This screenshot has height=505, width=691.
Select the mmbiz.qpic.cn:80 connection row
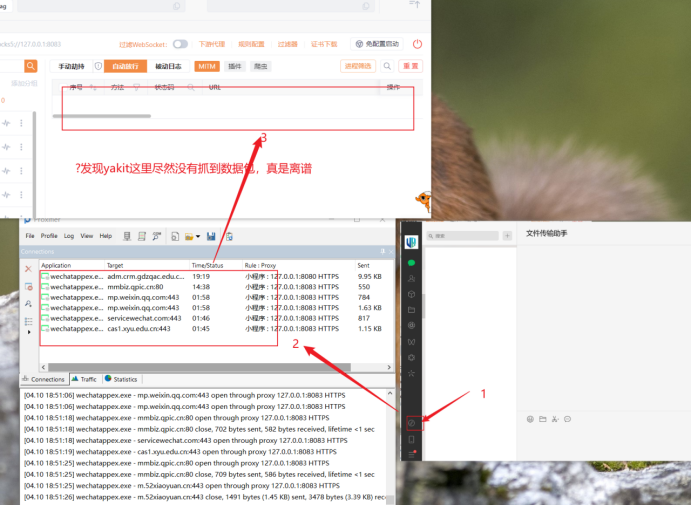click(215, 287)
